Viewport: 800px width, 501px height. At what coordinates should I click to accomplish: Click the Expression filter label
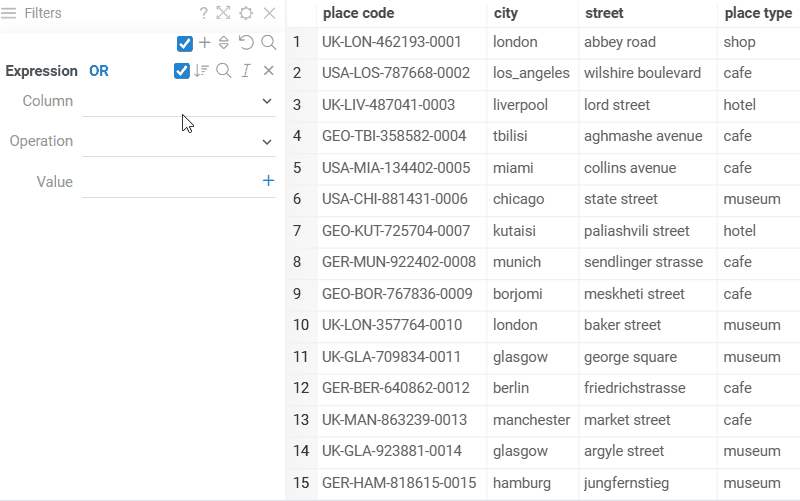click(41, 71)
